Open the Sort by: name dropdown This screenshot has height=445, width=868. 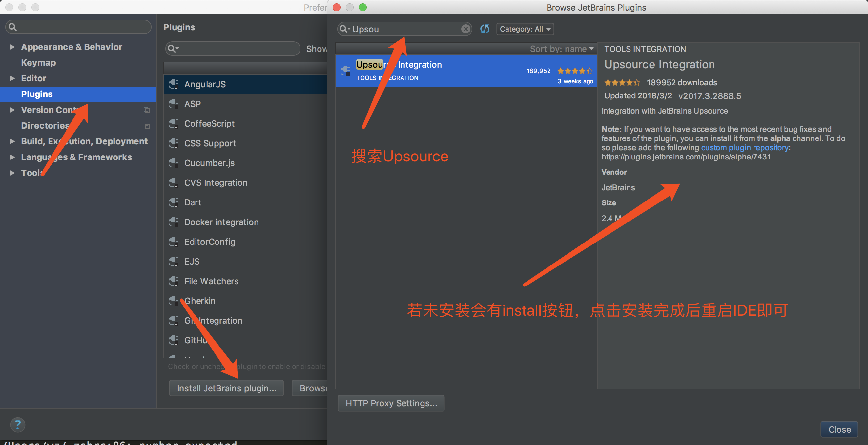point(562,49)
